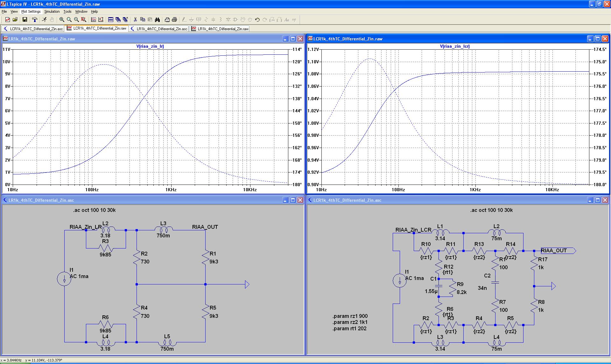Screen dimensions: 611x364
Task: Click the V(riaa_zin_lcr) trace label
Action: [x=455, y=46]
